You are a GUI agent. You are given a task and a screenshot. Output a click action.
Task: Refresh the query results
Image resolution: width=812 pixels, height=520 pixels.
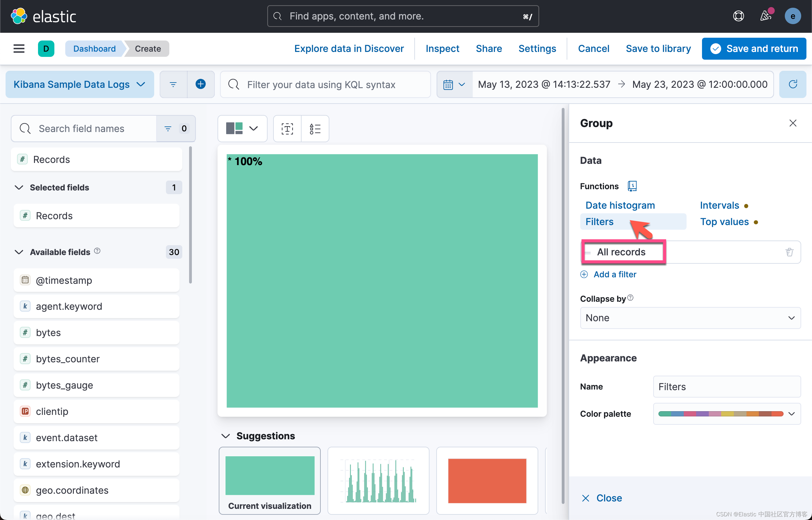pyautogui.click(x=793, y=84)
